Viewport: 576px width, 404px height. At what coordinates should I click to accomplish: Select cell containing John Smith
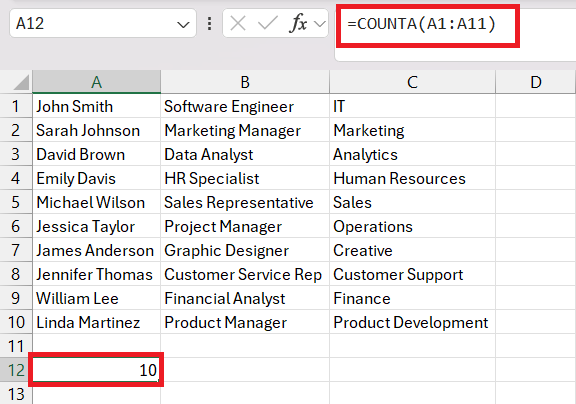pyautogui.click(x=97, y=106)
